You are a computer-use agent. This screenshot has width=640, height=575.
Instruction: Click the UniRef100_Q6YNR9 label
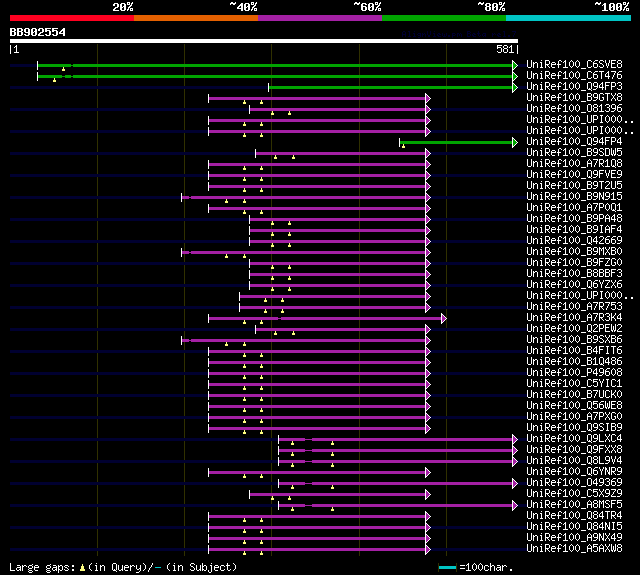coord(574,472)
